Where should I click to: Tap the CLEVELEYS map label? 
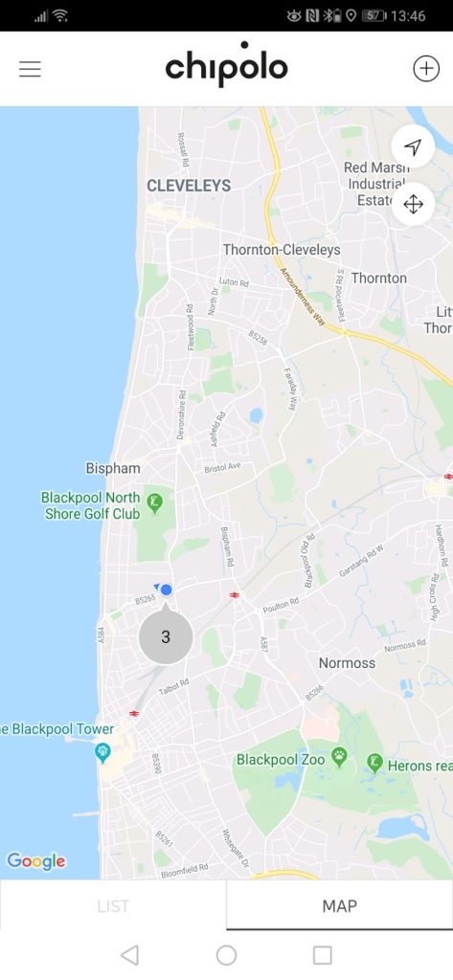(189, 186)
